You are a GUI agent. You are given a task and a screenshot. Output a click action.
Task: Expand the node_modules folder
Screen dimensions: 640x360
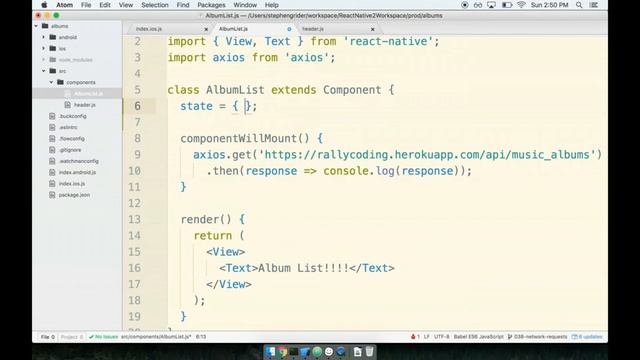44,60
